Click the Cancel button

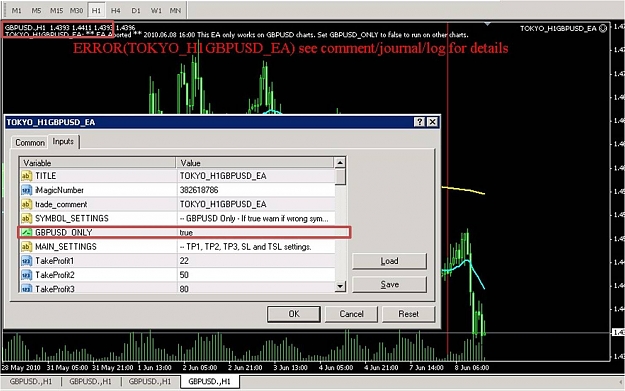(351, 314)
